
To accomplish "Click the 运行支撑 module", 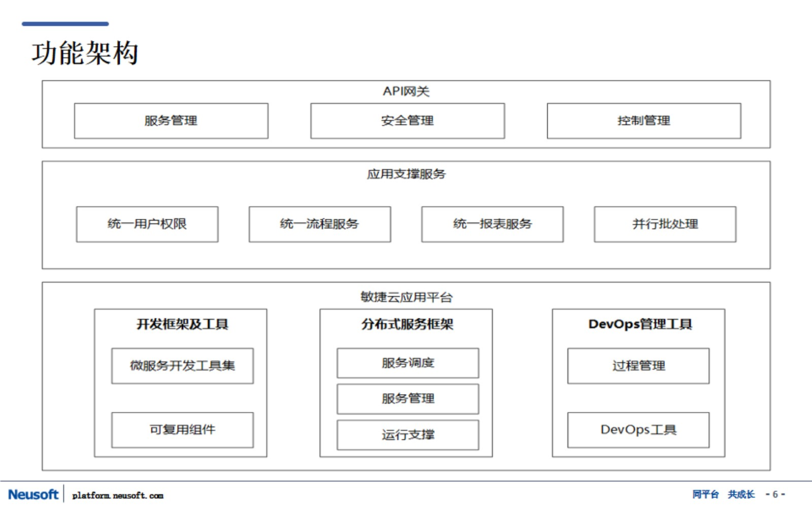I will click(407, 435).
